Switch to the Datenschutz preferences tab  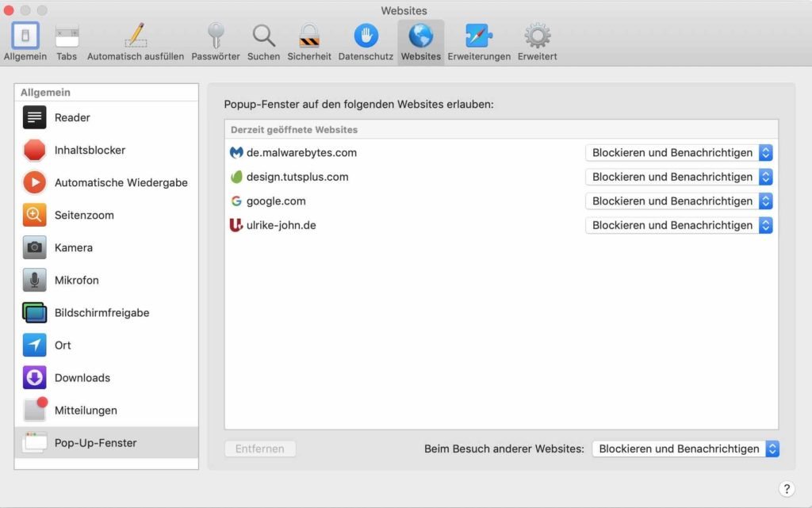[366, 40]
